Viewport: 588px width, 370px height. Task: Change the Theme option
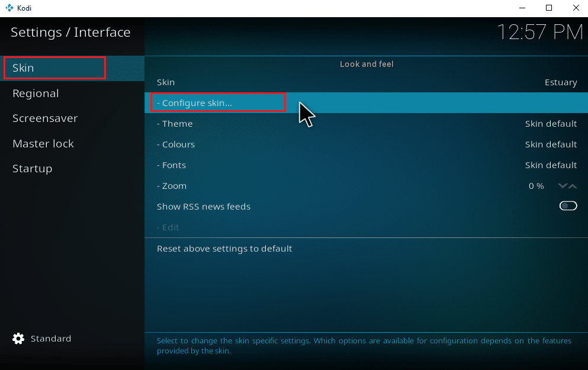pos(367,124)
